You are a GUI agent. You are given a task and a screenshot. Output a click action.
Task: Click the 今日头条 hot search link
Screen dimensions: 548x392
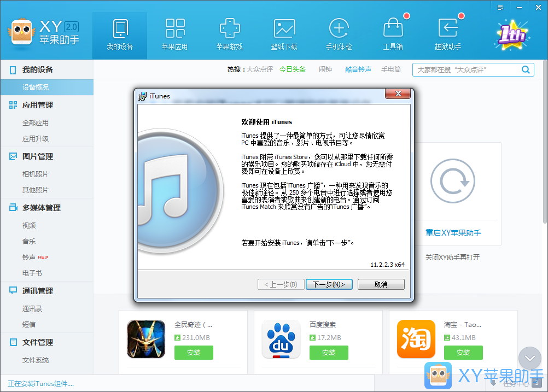(293, 69)
